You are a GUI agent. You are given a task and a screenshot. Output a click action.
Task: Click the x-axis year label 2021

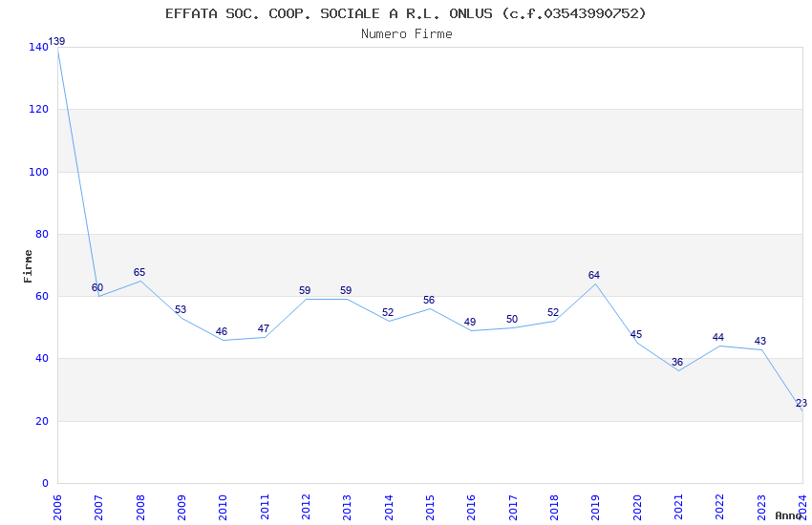[678, 508]
